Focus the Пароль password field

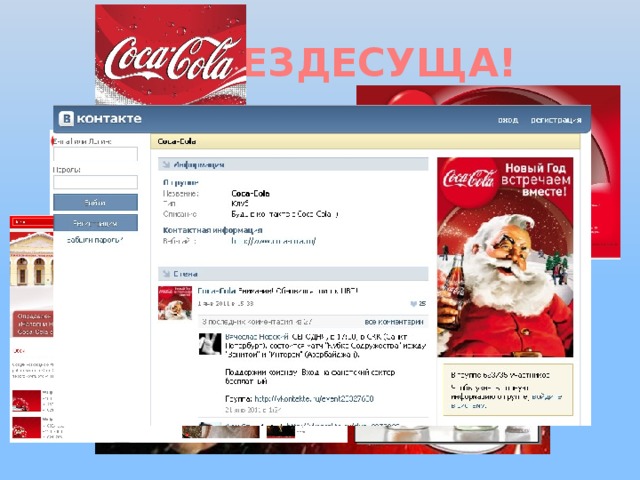[x=96, y=182]
